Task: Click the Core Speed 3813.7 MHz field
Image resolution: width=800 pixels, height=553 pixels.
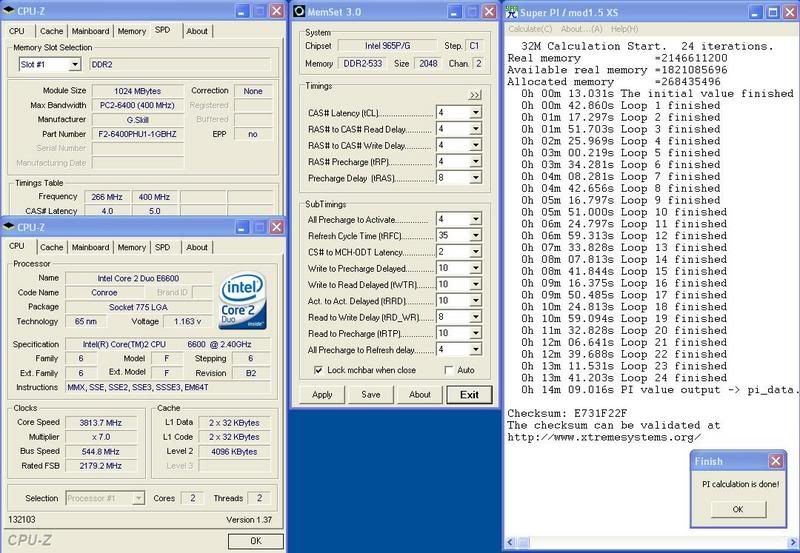Action: click(x=101, y=423)
